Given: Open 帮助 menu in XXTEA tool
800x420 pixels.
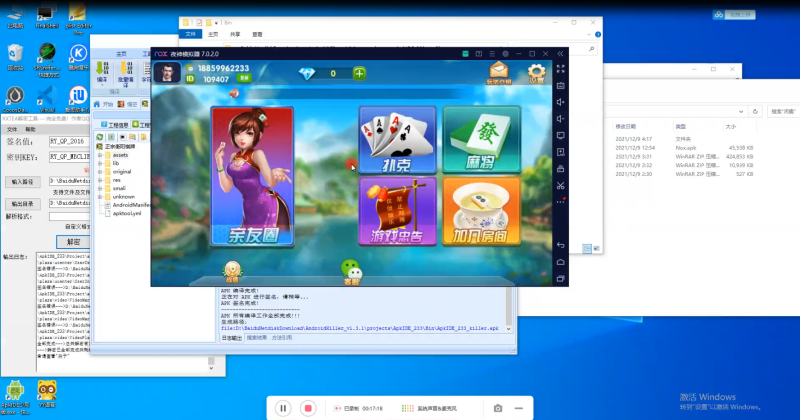Looking at the screenshot, I should point(30,130).
